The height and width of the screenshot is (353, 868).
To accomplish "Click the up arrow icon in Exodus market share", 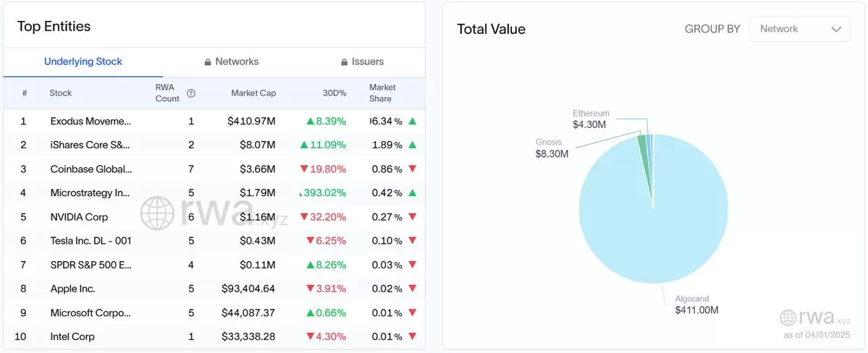I will (x=412, y=121).
